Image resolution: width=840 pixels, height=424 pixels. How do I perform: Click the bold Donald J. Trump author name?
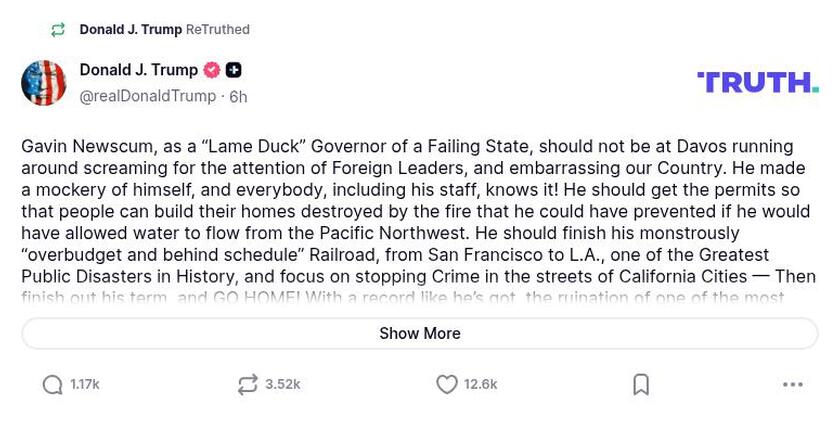[x=138, y=70]
